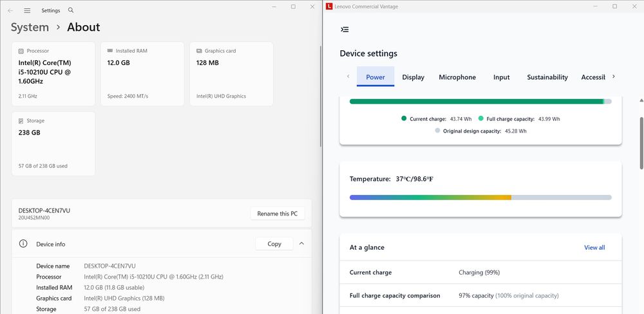Navigate to System breadcrumb
644x314 pixels.
[x=30, y=27]
